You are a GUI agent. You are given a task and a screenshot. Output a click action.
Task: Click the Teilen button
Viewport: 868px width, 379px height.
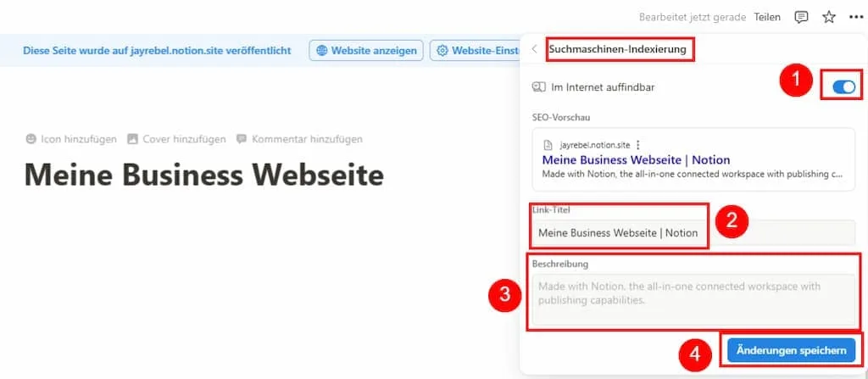coord(767,17)
